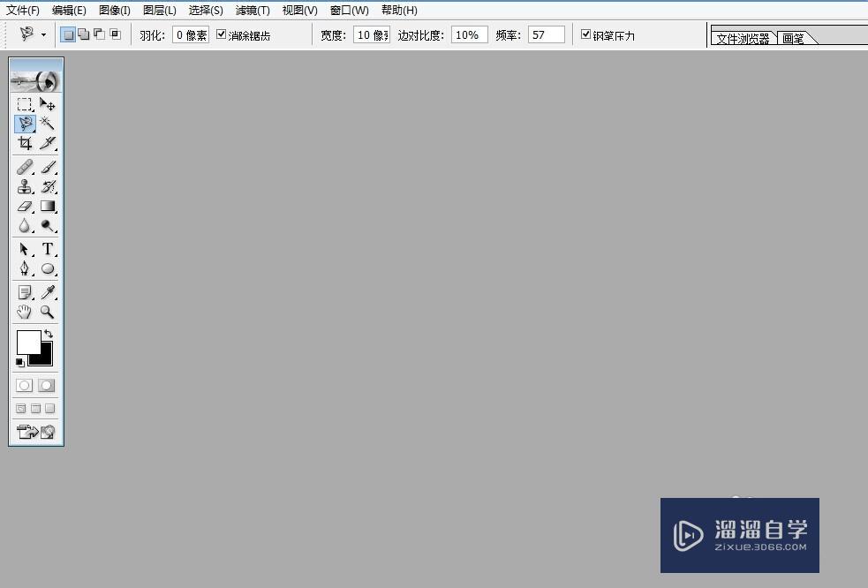868x588 pixels.
Task: Select the History Brush tool
Action: (x=48, y=186)
